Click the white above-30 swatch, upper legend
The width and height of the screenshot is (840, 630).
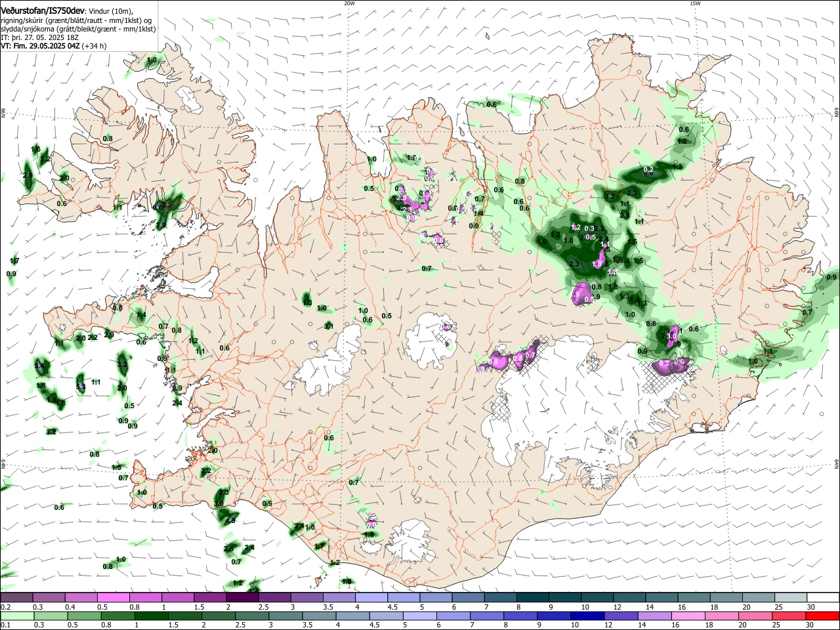point(824,598)
